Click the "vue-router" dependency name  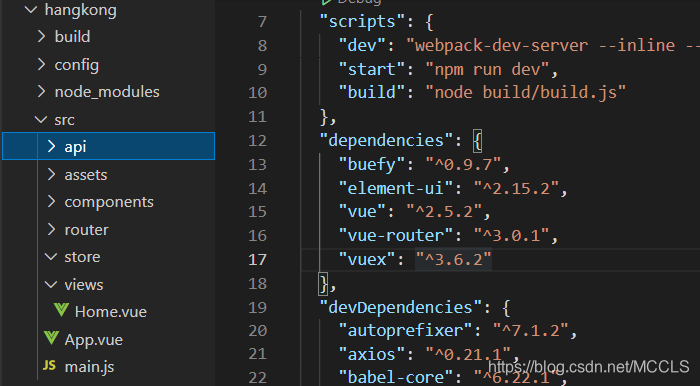click(396, 235)
